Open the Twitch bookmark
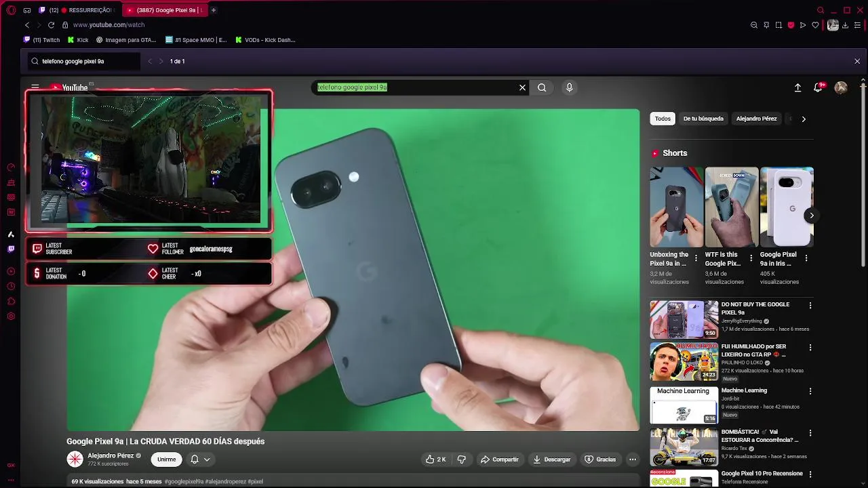The image size is (868, 488). [42, 40]
